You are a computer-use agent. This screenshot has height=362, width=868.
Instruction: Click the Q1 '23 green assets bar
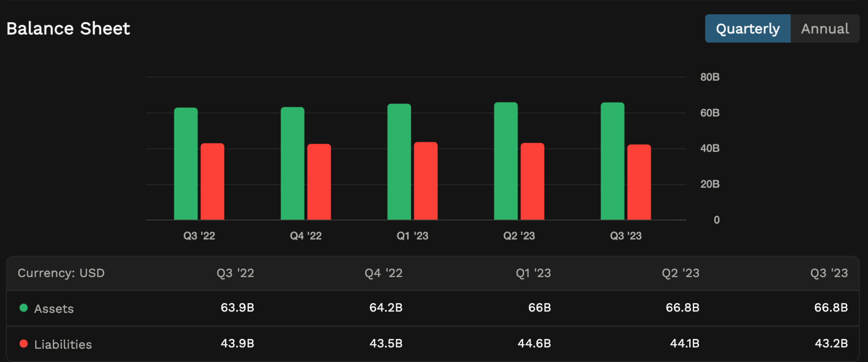(x=399, y=162)
